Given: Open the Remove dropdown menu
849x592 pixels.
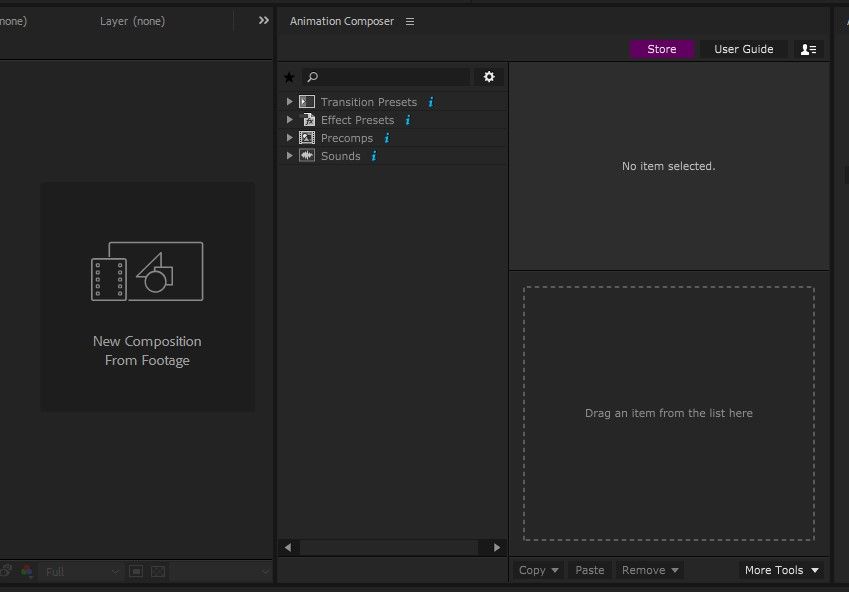Looking at the screenshot, I should point(650,570).
